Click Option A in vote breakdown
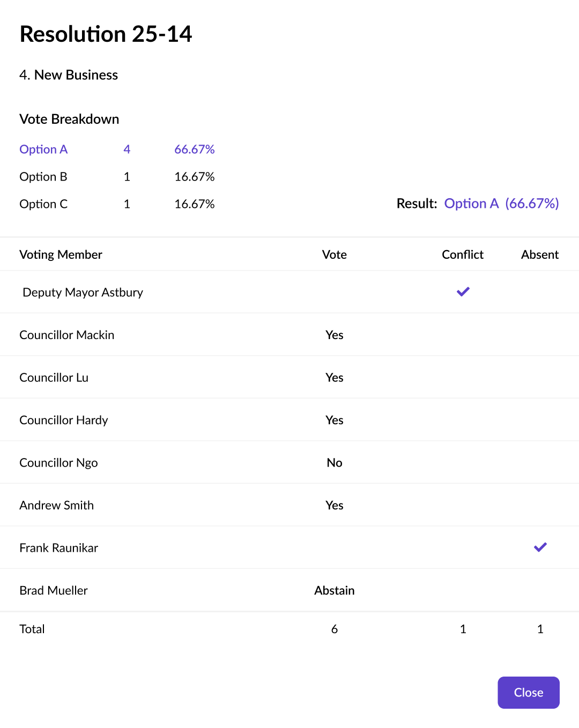Screen dimensions: 579x728 43,149
